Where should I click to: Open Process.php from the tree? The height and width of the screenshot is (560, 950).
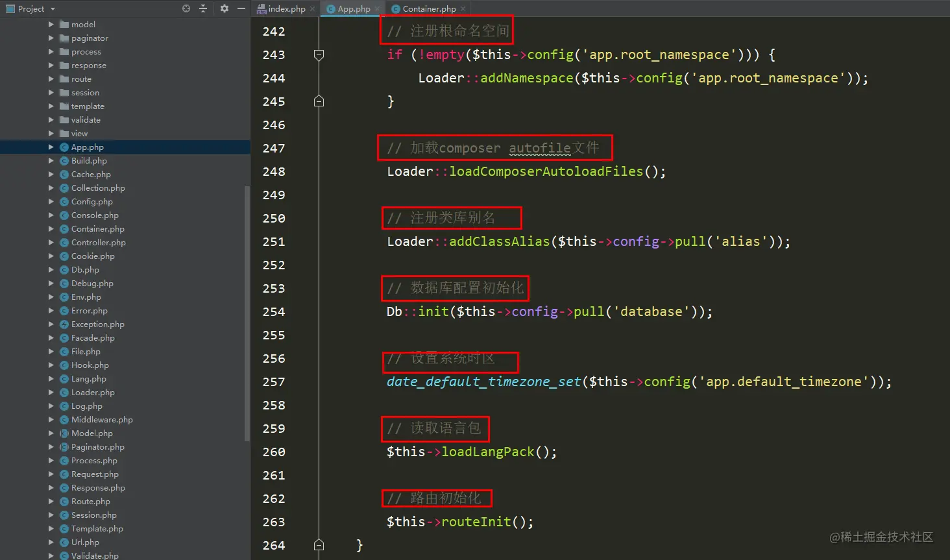[x=94, y=461]
